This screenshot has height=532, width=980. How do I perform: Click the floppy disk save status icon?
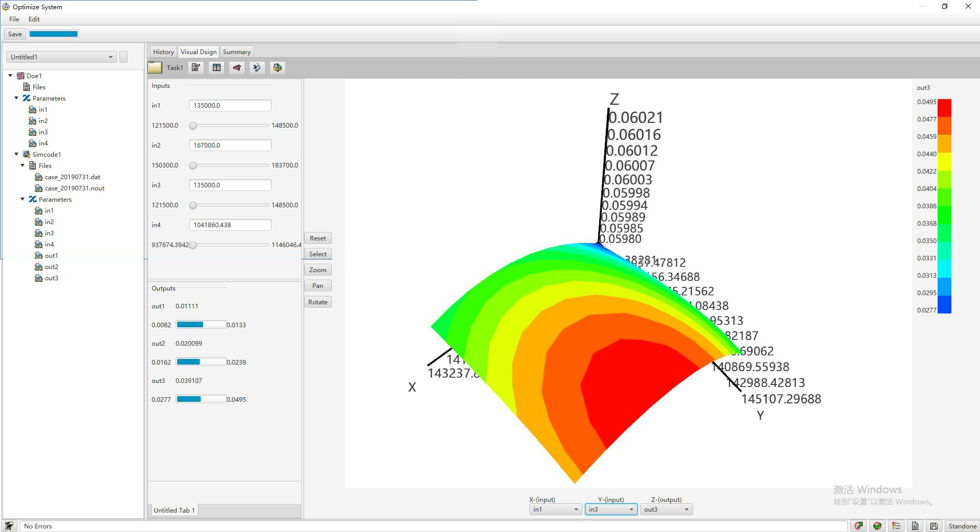(934, 526)
